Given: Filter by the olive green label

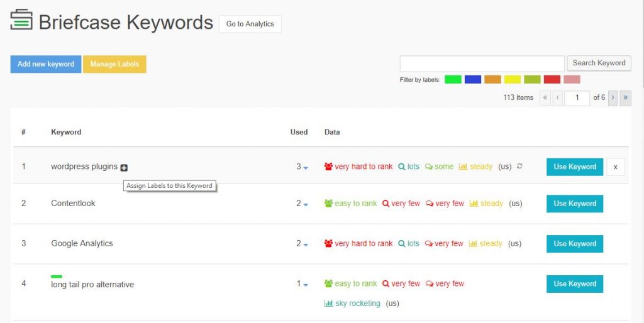Looking at the screenshot, I should tap(532, 79).
